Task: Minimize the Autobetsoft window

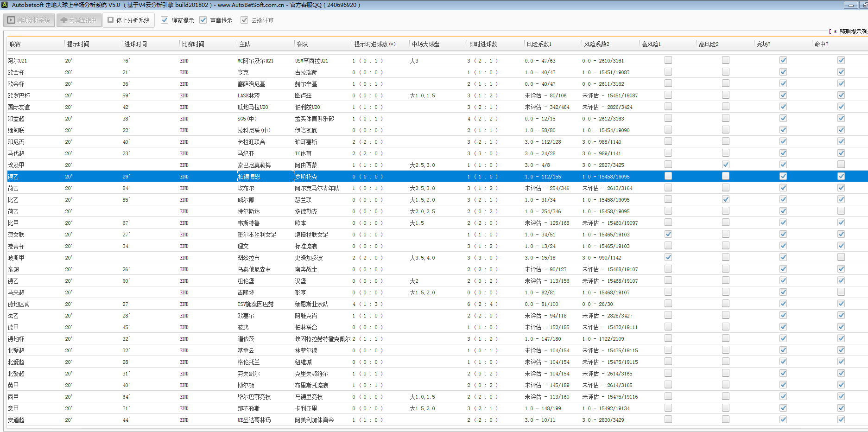Action: pos(850,5)
